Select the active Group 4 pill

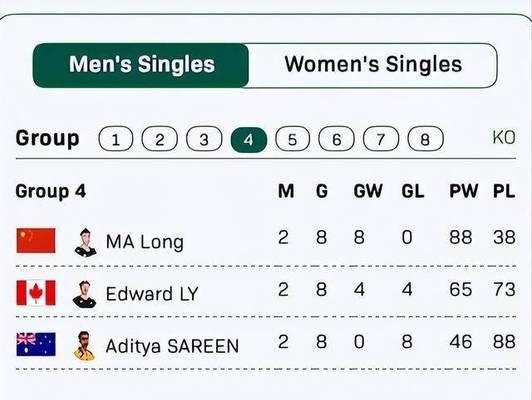(248, 139)
